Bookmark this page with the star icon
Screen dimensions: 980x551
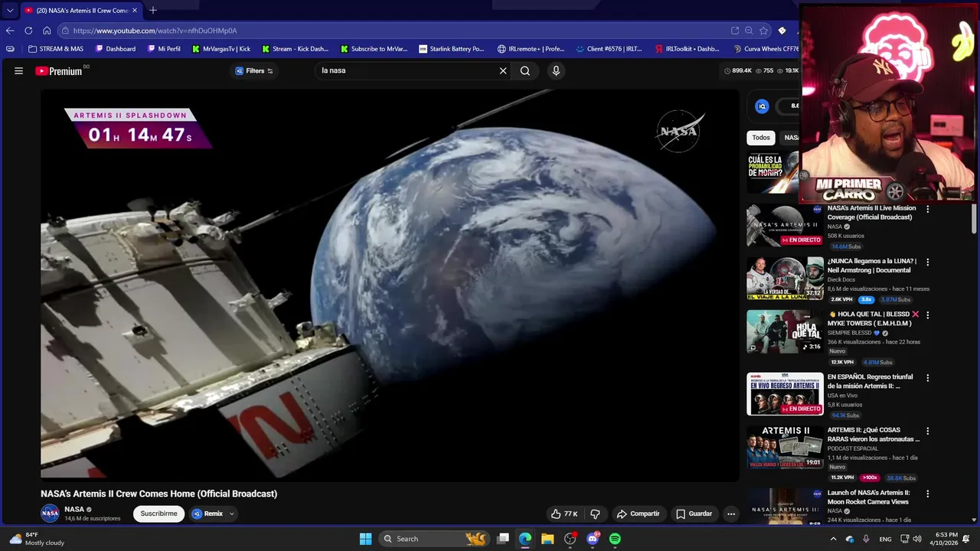[x=763, y=31]
